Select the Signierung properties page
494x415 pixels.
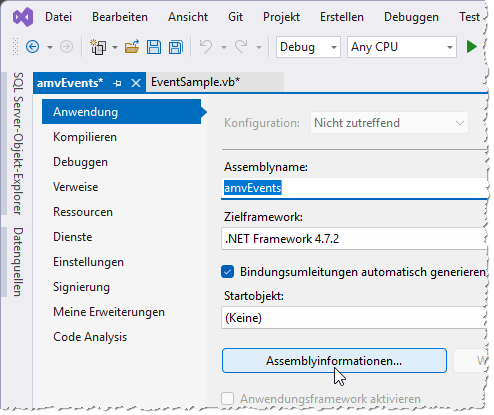click(81, 287)
